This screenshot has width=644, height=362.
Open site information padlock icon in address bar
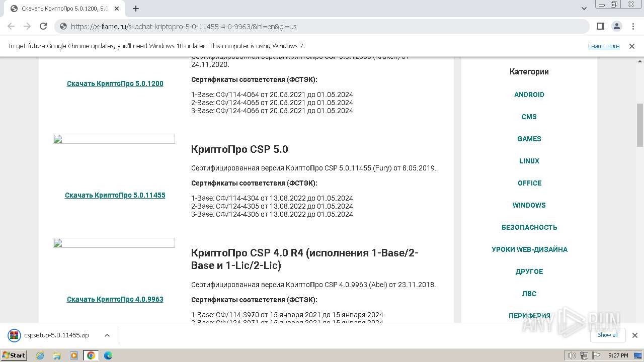pos(63,26)
